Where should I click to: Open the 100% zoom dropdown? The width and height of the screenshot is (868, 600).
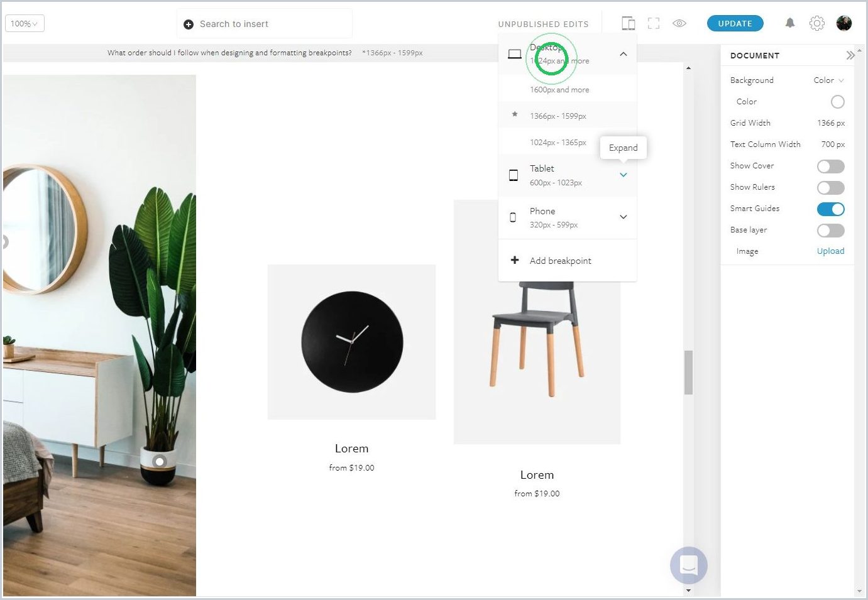25,24
